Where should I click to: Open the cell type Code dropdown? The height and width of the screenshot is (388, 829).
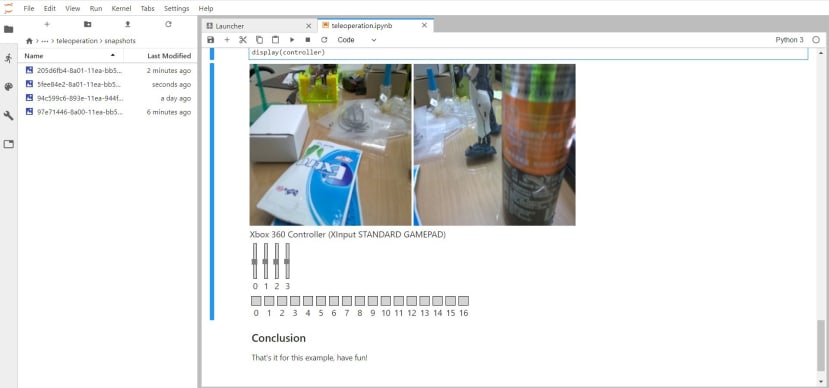point(357,40)
